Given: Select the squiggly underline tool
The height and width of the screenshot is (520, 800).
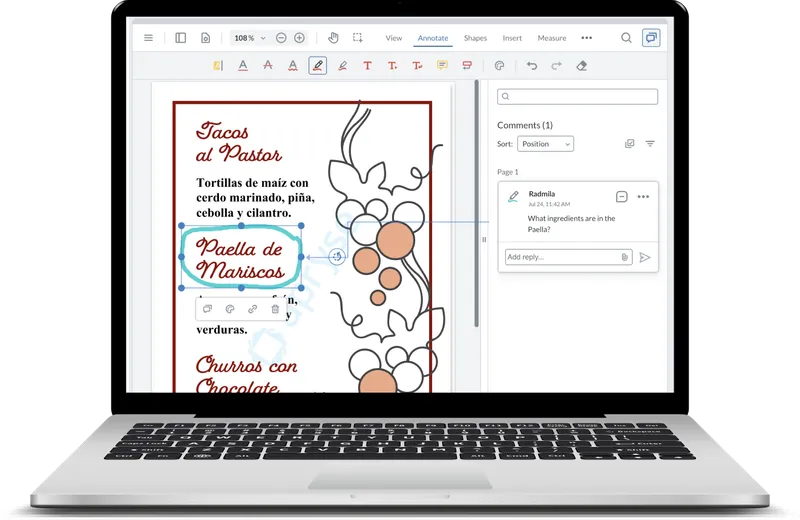Looking at the screenshot, I should (293, 66).
